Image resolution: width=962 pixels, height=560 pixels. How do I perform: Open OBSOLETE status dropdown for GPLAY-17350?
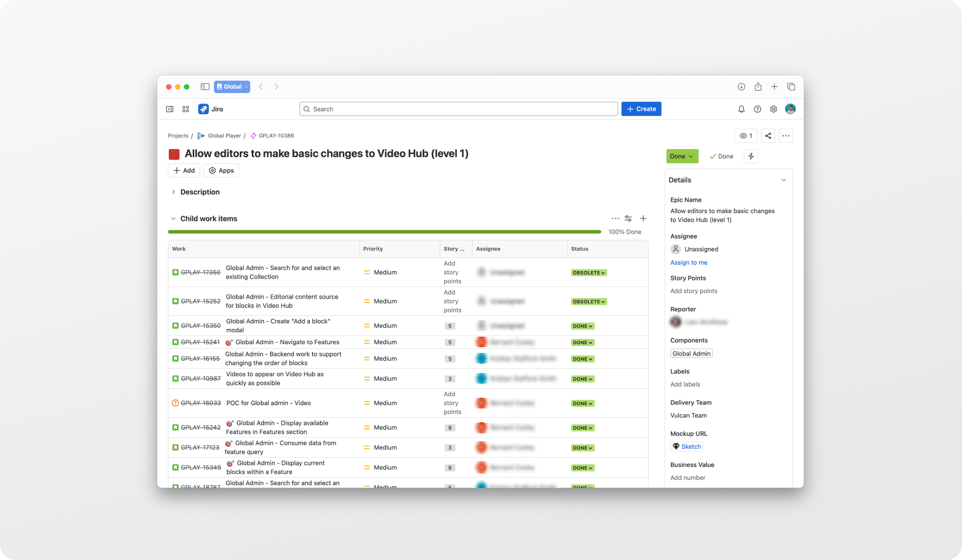click(589, 273)
